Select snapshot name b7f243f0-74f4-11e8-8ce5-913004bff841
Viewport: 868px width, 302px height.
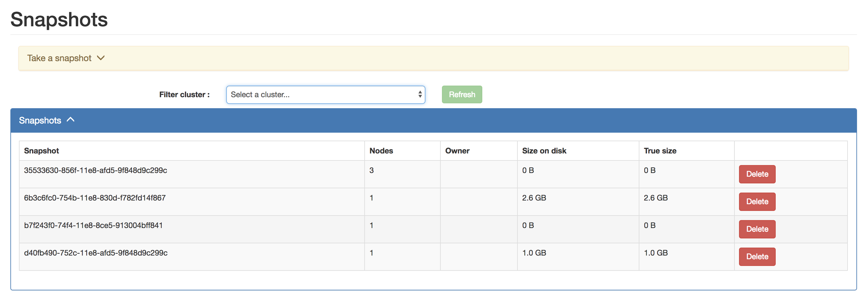[93, 226]
